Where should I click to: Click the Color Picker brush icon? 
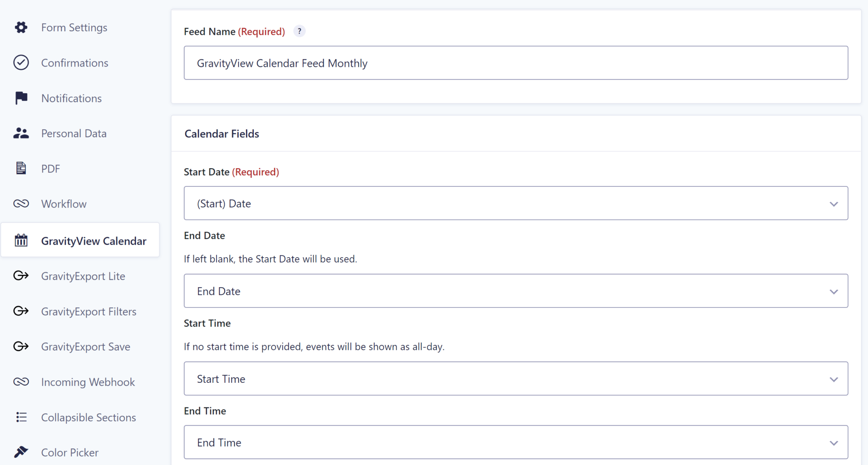21,452
